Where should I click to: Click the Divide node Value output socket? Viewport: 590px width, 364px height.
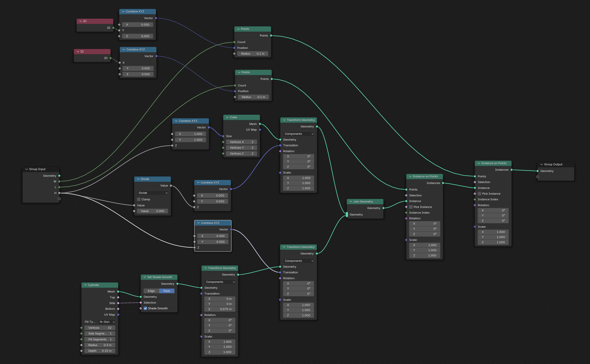tap(171, 186)
